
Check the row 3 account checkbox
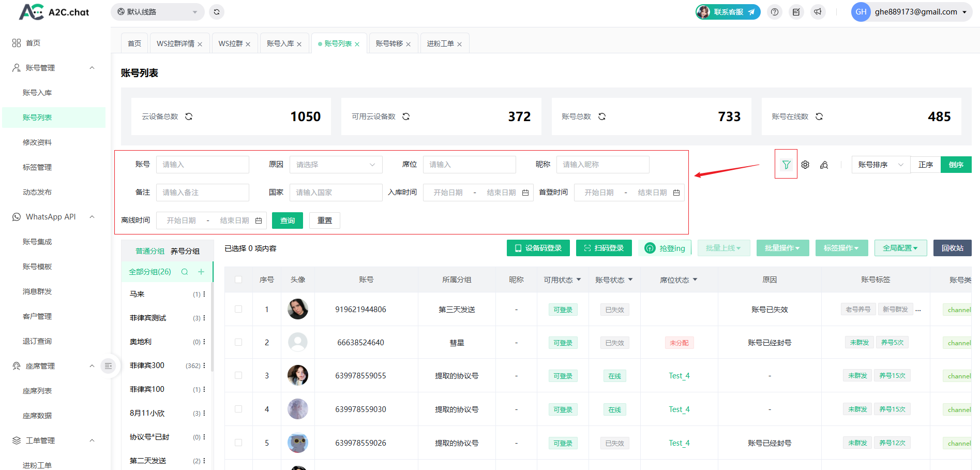coord(238,375)
